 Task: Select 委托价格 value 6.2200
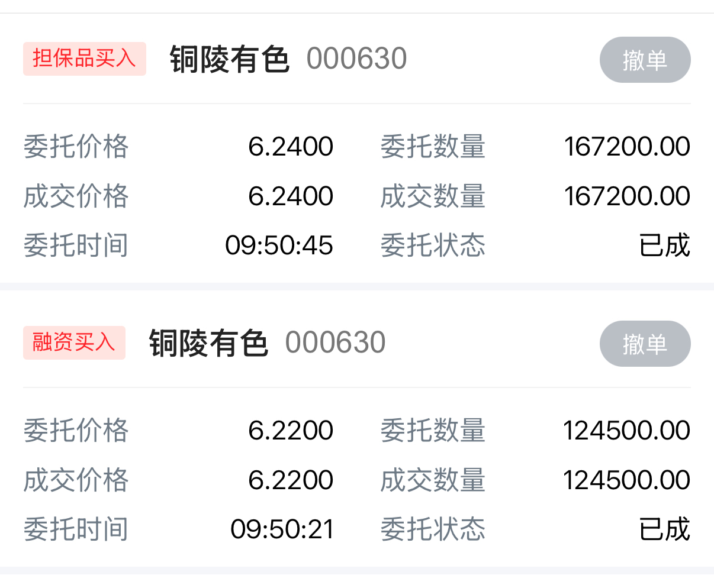click(x=291, y=431)
